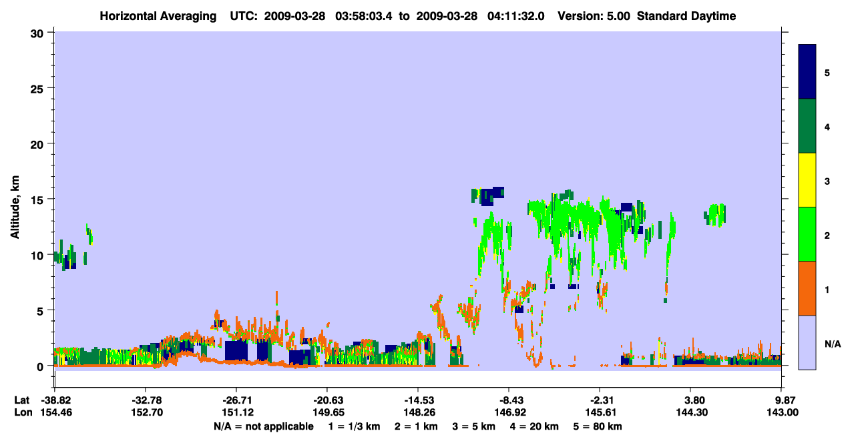Click the bright green level 2 colorbar segment
This screenshot has height=445, width=868.
[807, 234]
